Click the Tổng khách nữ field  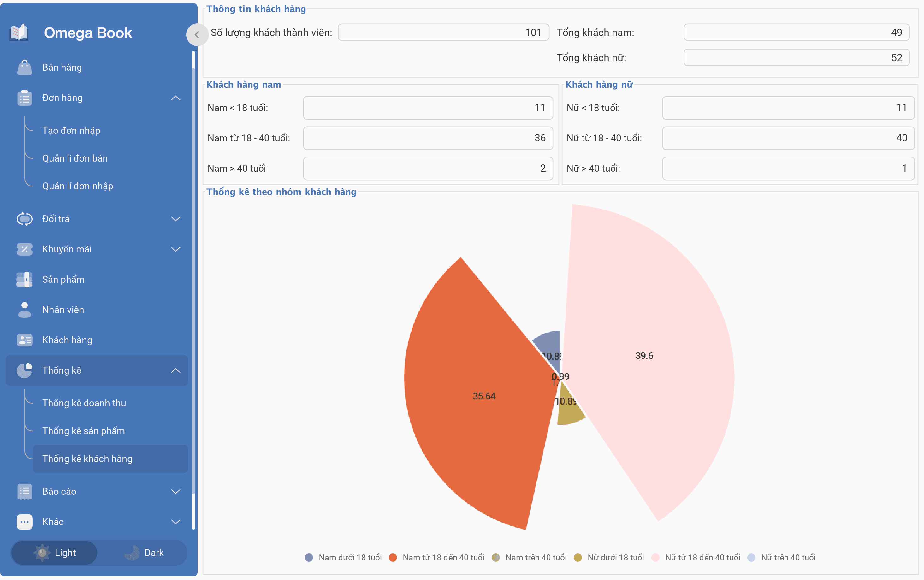[x=796, y=58]
